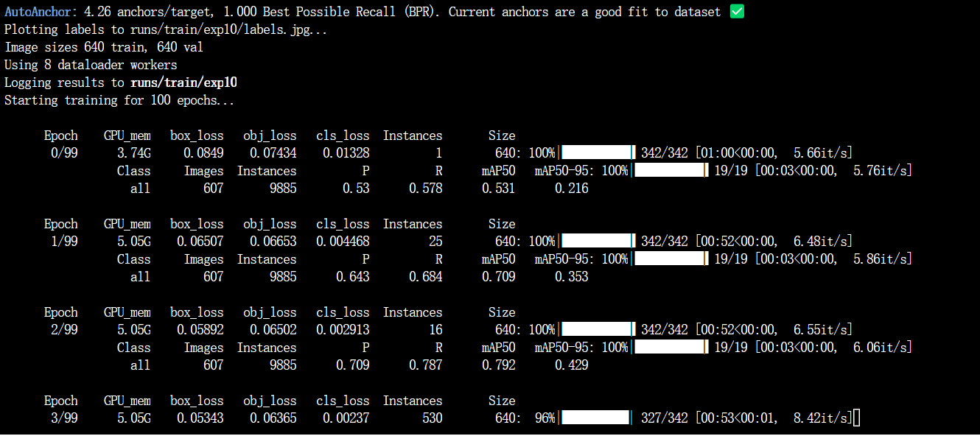Image resolution: width=980 pixels, height=436 pixels.
Task: Click the obj_loss column header
Action: [x=270, y=136]
